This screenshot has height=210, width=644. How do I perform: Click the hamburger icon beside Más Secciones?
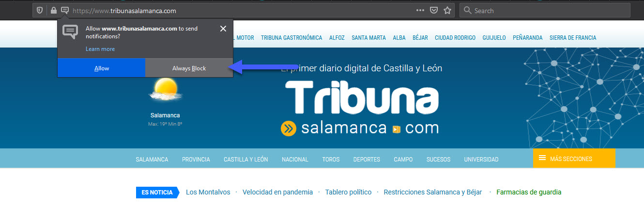pyautogui.click(x=542, y=158)
